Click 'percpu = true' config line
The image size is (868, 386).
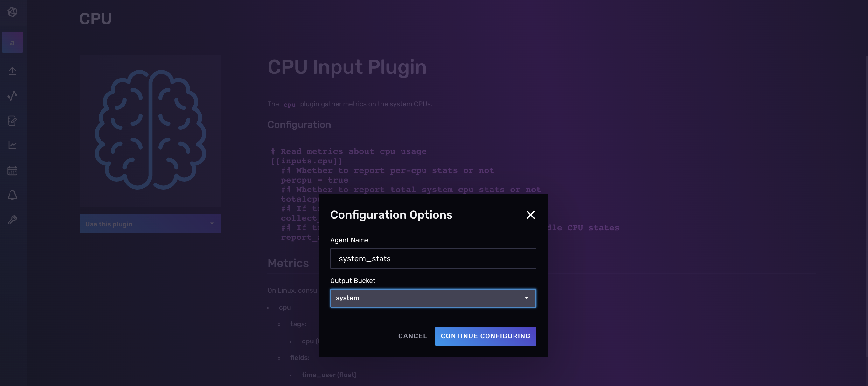coord(315,180)
